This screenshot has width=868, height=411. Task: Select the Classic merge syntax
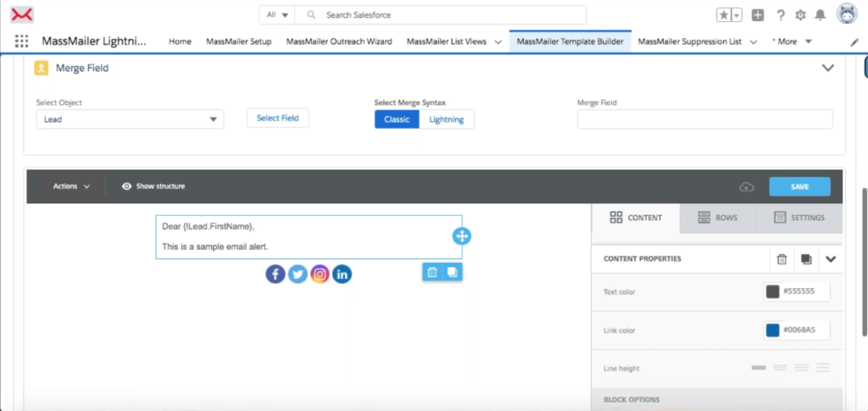(x=397, y=119)
